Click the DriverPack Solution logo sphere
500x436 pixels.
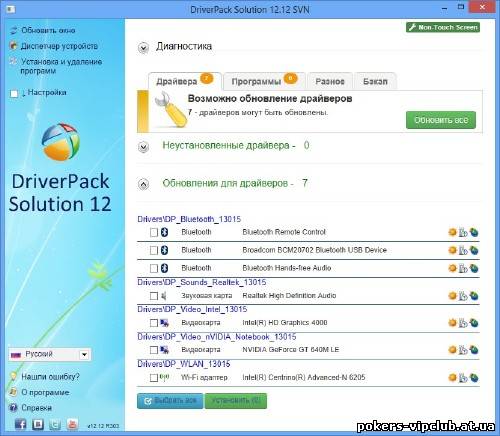coord(61,142)
